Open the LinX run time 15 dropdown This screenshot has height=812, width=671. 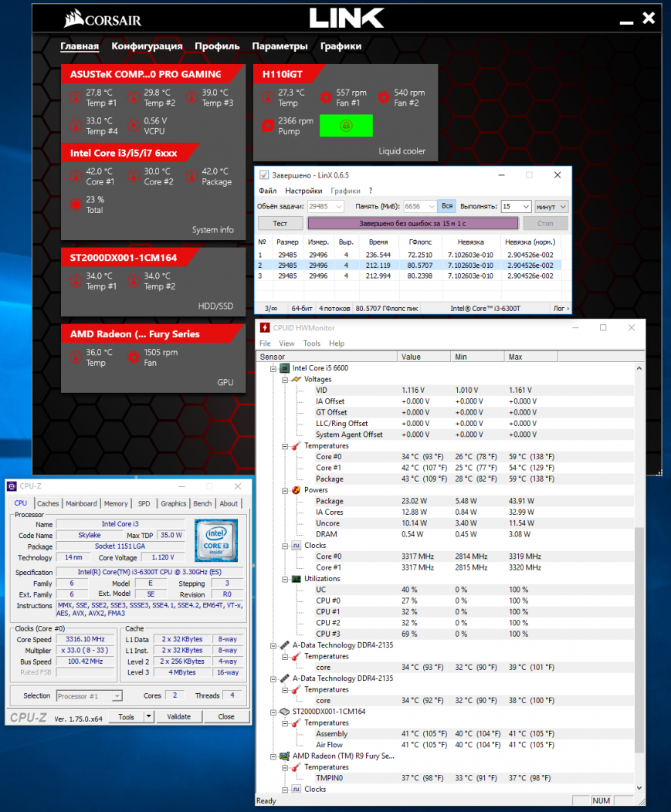tap(526, 206)
